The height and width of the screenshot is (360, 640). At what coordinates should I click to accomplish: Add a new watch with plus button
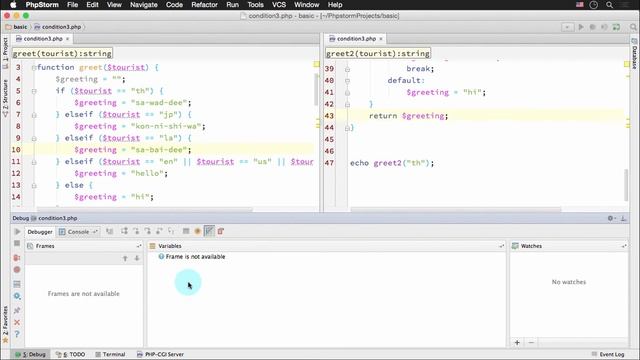[517, 342]
